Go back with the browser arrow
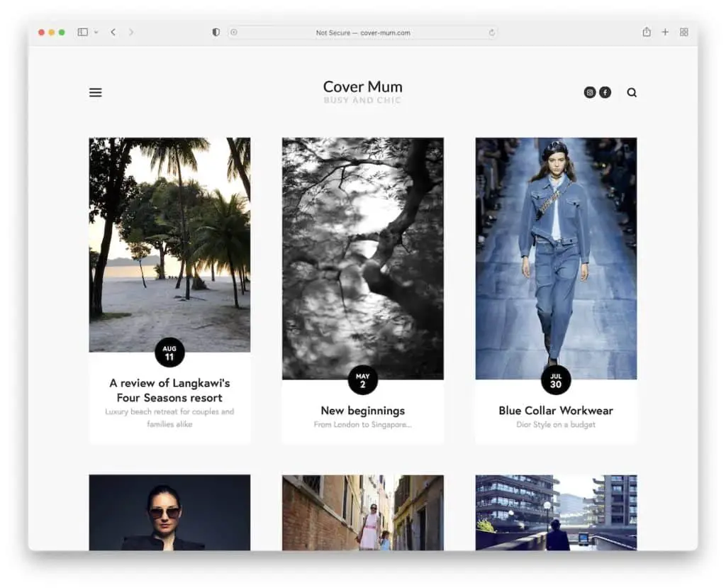Image resolution: width=726 pixels, height=588 pixels. point(113,32)
